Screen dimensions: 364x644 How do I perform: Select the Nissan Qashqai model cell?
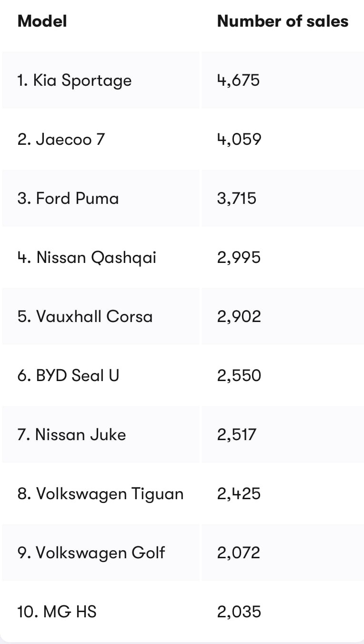click(x=87, y=258)
